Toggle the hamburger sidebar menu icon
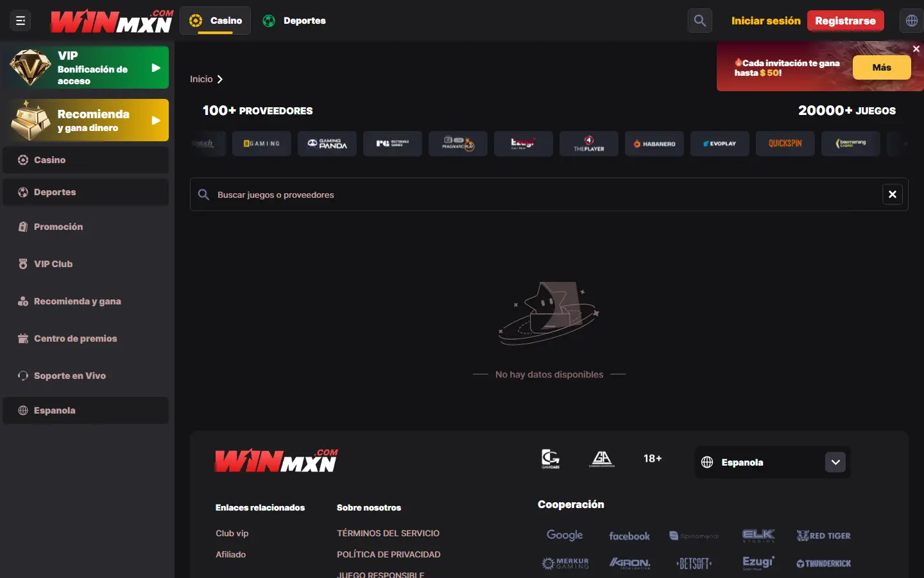The height and width of the screenshot is (578, 924). tap(21, 21)
